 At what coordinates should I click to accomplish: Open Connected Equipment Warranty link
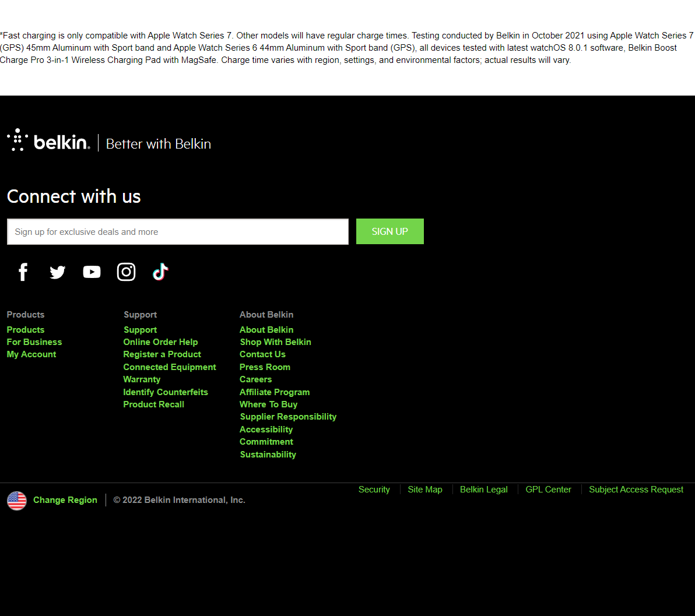[x=169, y=373]
